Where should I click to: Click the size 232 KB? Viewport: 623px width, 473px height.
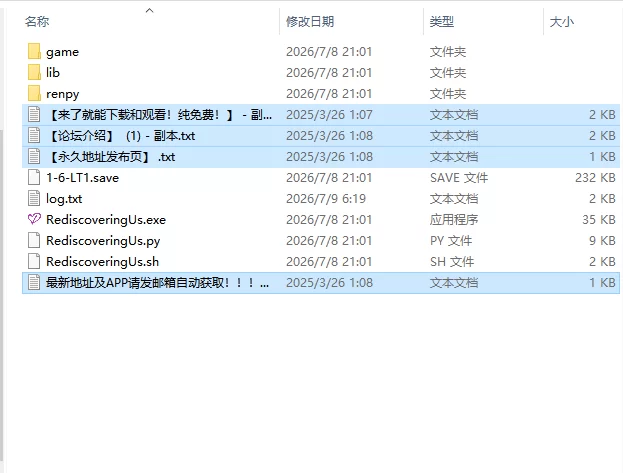595,178
